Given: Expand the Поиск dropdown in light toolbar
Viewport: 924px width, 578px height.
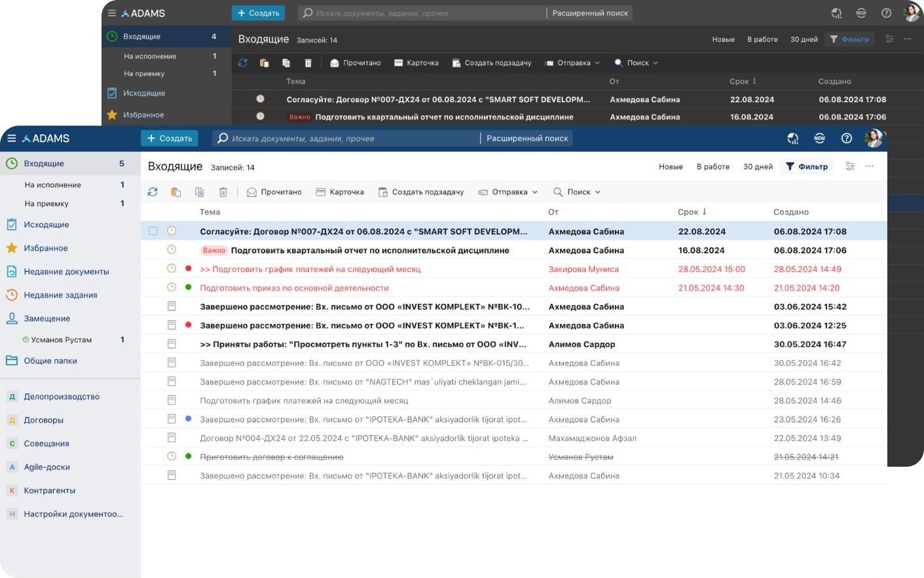Looking at the screenshot, I should click(x=577, y=192).
